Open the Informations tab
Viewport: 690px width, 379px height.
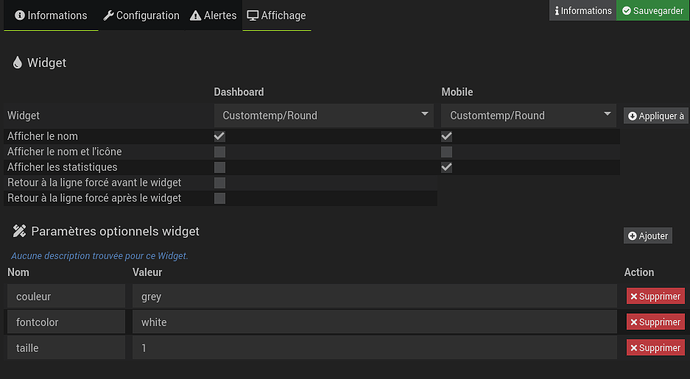tap(51, 15)
